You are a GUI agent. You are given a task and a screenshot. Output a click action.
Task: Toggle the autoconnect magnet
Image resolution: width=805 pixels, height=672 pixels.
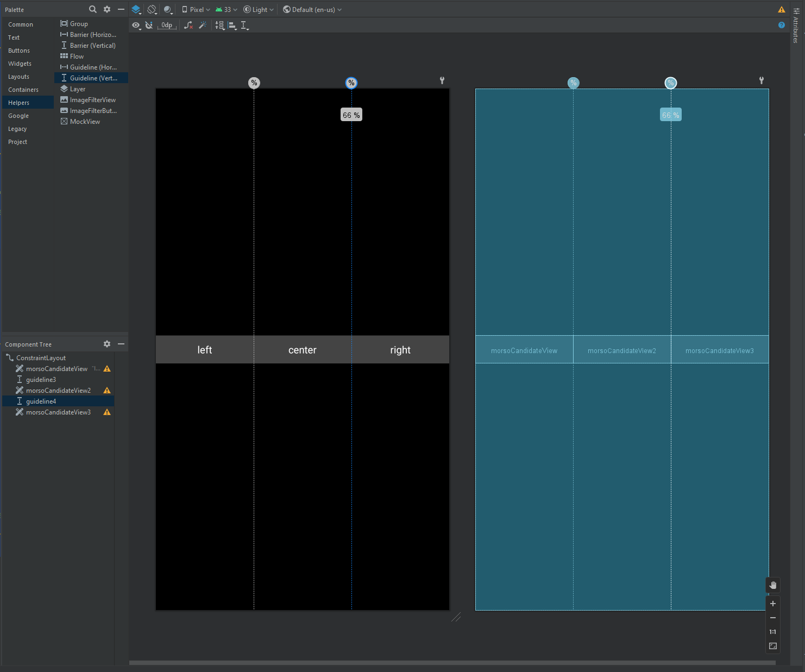pyautogui.click(x=149, y=25)
